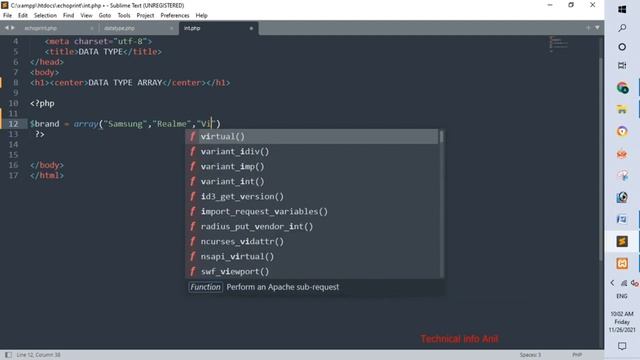Open the Spaces indentation setting
Viewport: 640px width, 360px height.
[x=530, y=355]
